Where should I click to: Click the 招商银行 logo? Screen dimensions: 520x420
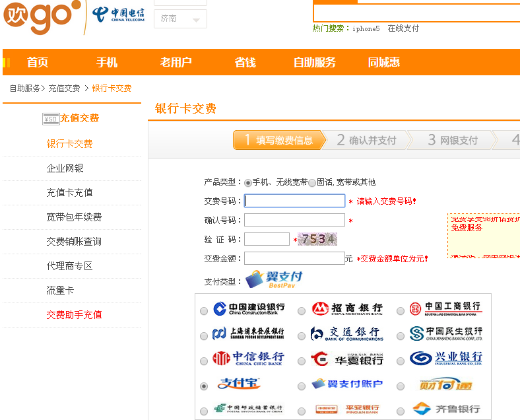347,308
